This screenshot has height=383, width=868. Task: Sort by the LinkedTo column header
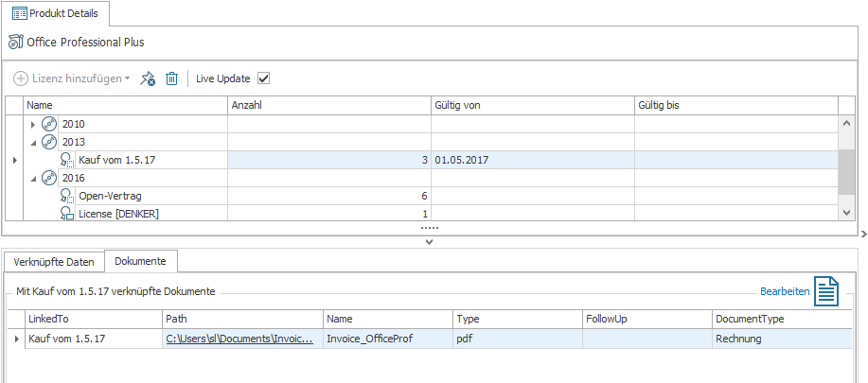(x=93, y=319)
